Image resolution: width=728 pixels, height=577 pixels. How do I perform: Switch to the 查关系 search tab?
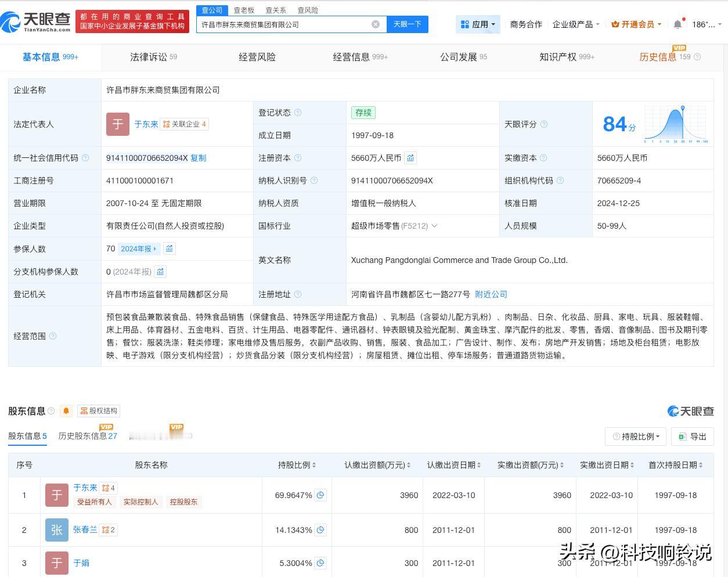276,10
